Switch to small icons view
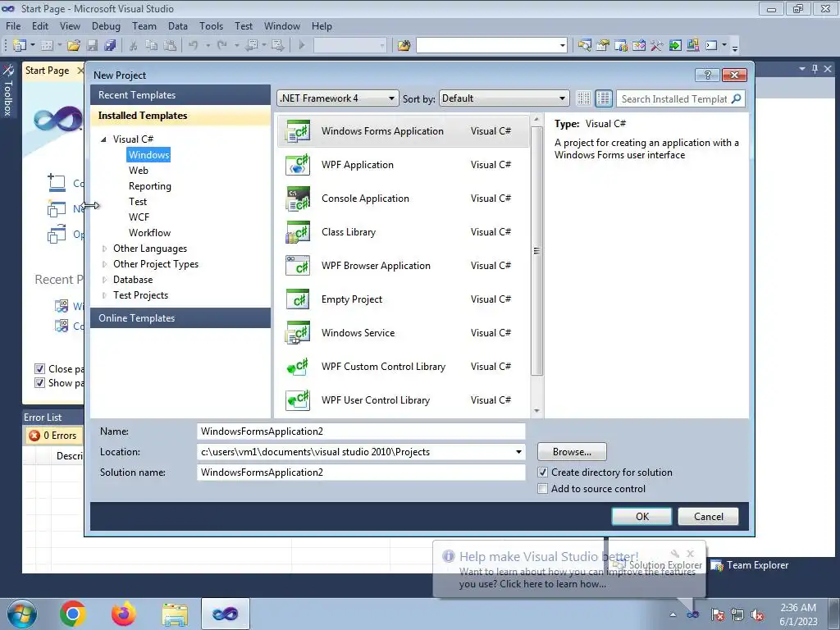 pos(584,98)
